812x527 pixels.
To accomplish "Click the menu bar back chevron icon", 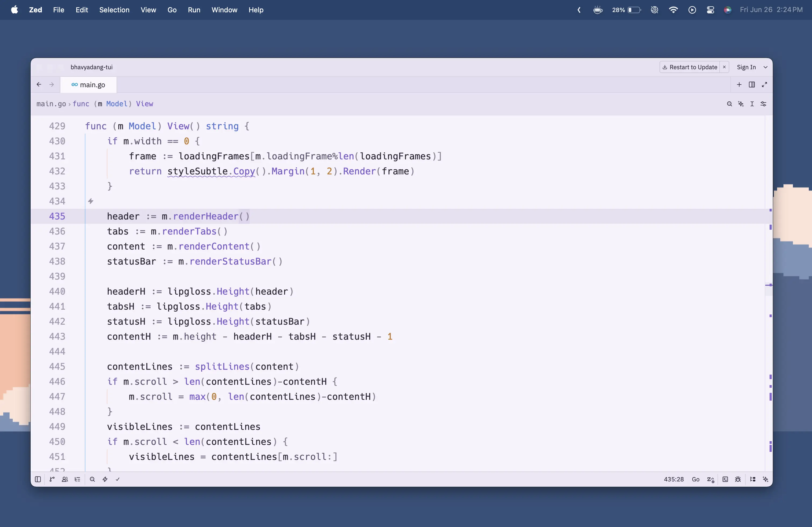I will point(579,10).
